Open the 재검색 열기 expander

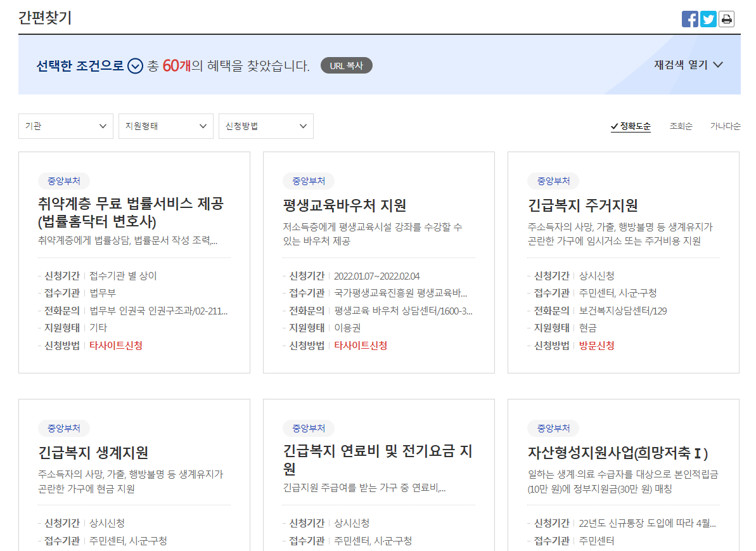[688, 65]
